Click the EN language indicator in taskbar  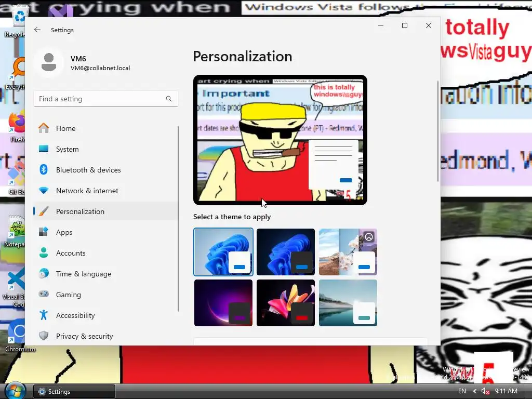[462, 391]
